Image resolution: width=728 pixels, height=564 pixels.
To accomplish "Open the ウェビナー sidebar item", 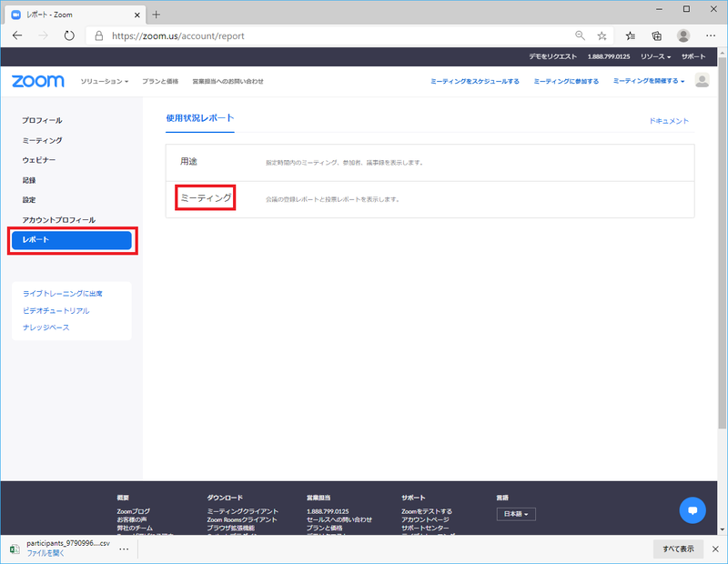I will [x=39, y=160].
